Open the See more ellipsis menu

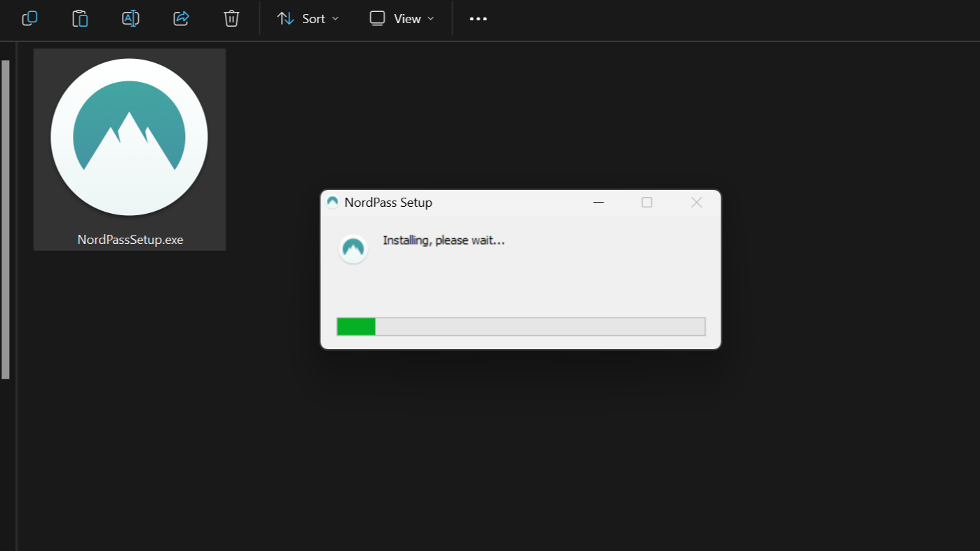coord(478,19)
